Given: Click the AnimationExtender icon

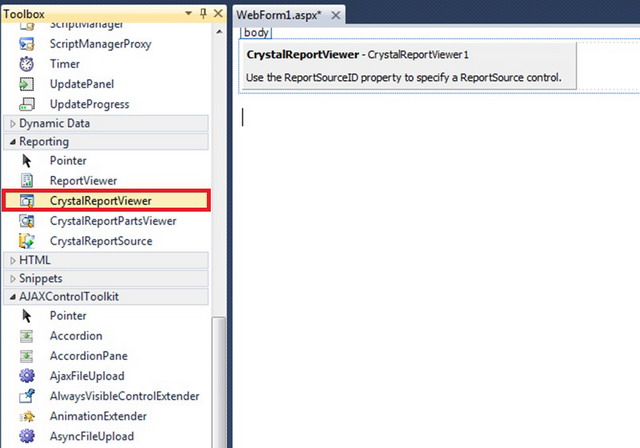Looking at the screenshot, I should (x=27, y=416).
